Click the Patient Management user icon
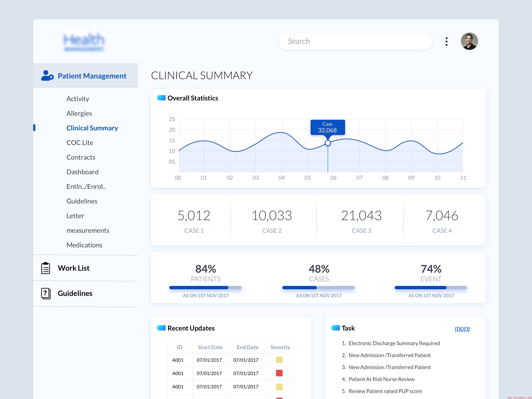Image resolution: width=532 pixels, height=399 pixels. coord(47,75)
